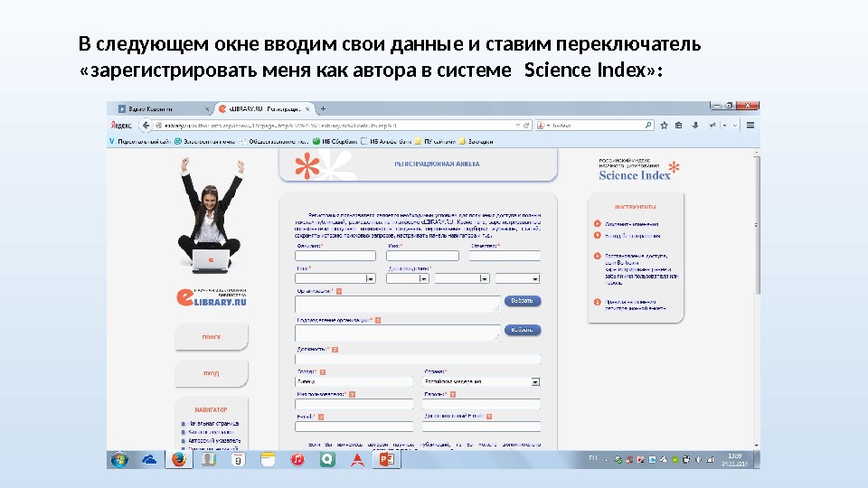Focus the Имя пользователя username field
Screen dimensions: 868x488
[x=354, y=404]
